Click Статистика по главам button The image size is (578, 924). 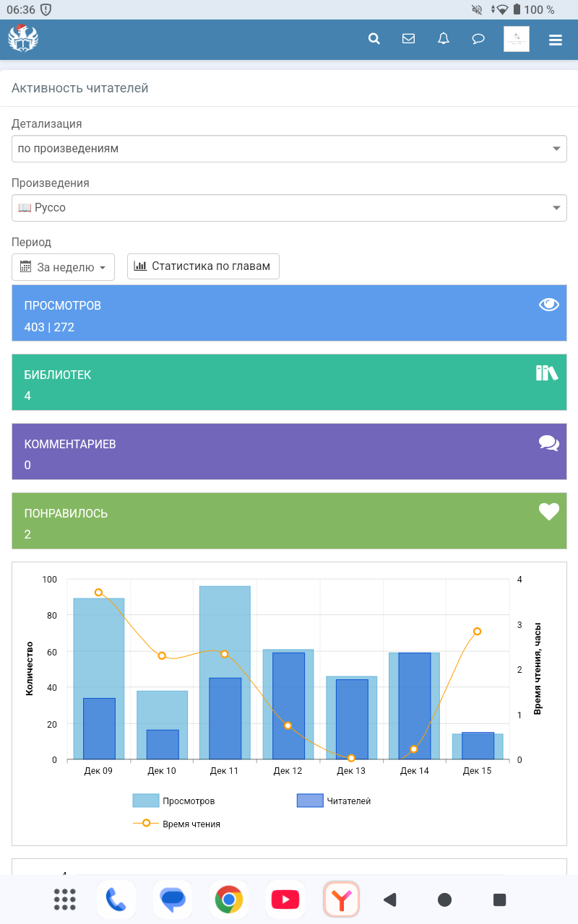coord(203,266)
